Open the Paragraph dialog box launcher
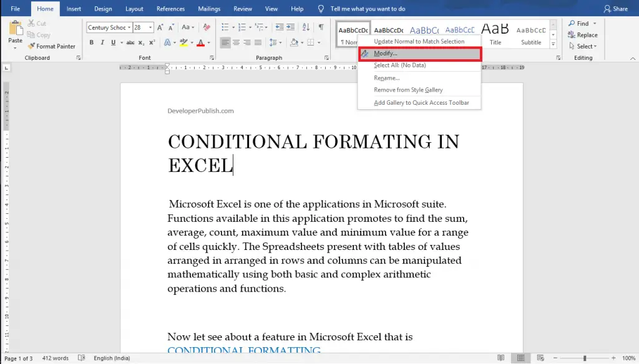The height and width of the screenshot is (364, 639). tap(326, 58)
